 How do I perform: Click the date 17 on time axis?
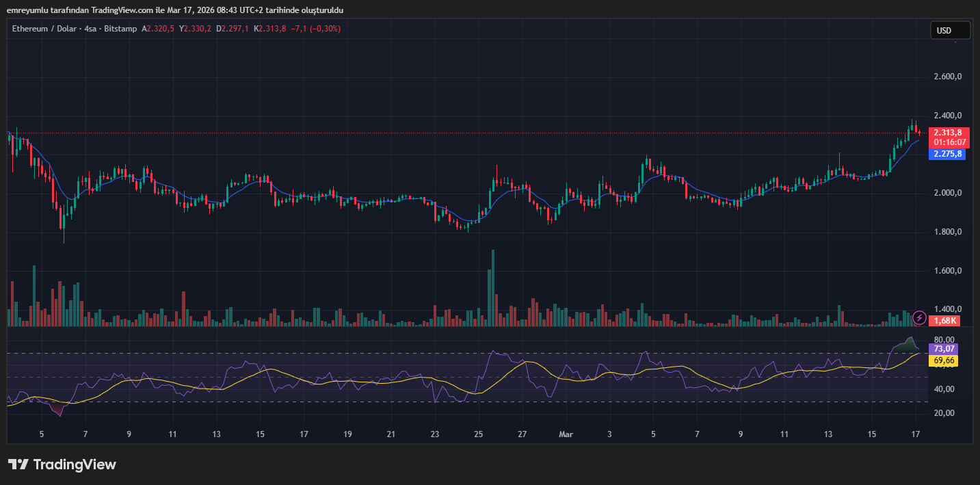pyautogui.click(x=916, y=434)
